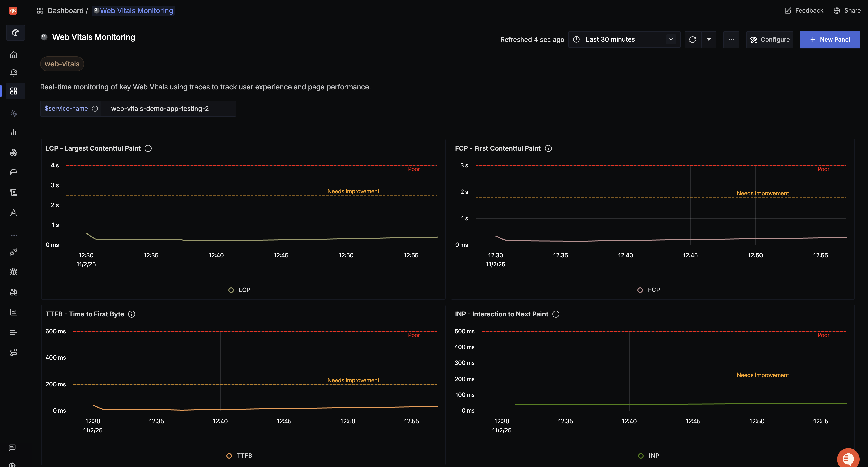Screen dimensions: 868x467
Task: Select the Dashboards grid icon in the sidebar
Action: 14,91
